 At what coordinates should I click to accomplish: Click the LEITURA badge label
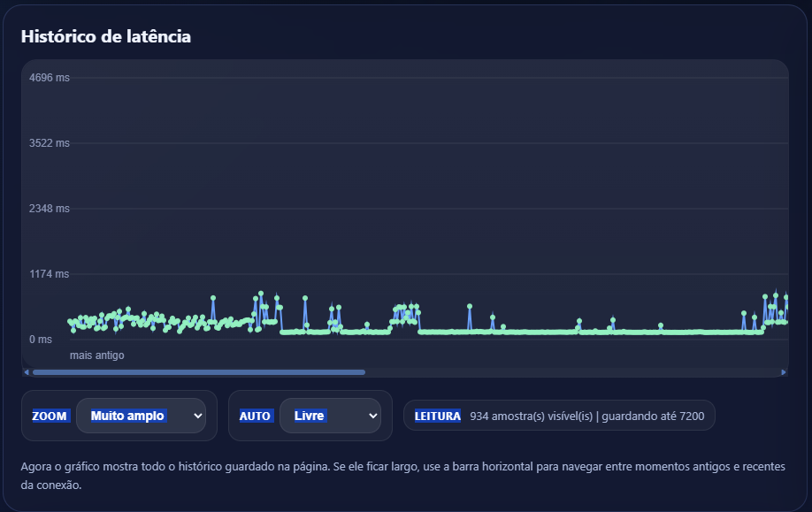pos(438,416)
